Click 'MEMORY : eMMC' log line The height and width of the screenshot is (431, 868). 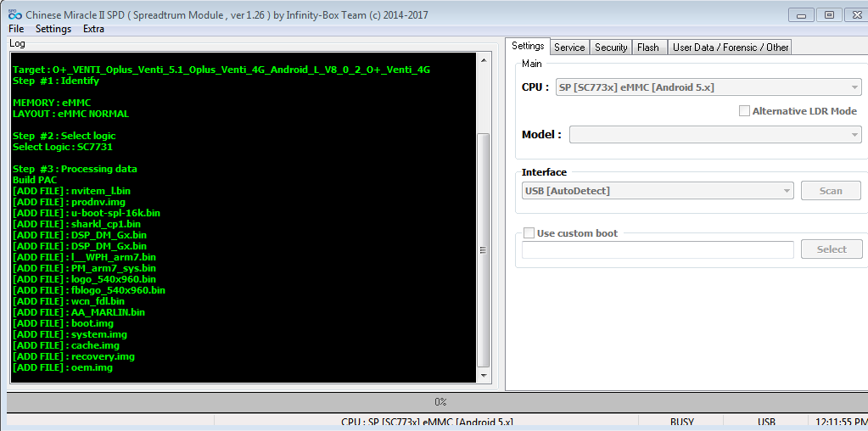[52, 103]
